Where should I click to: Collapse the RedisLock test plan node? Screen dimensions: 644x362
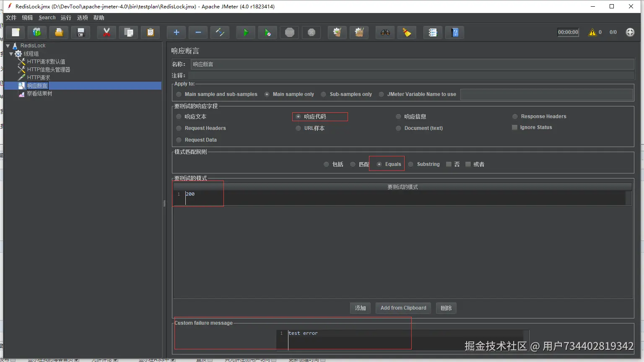(x=8, y=46)
